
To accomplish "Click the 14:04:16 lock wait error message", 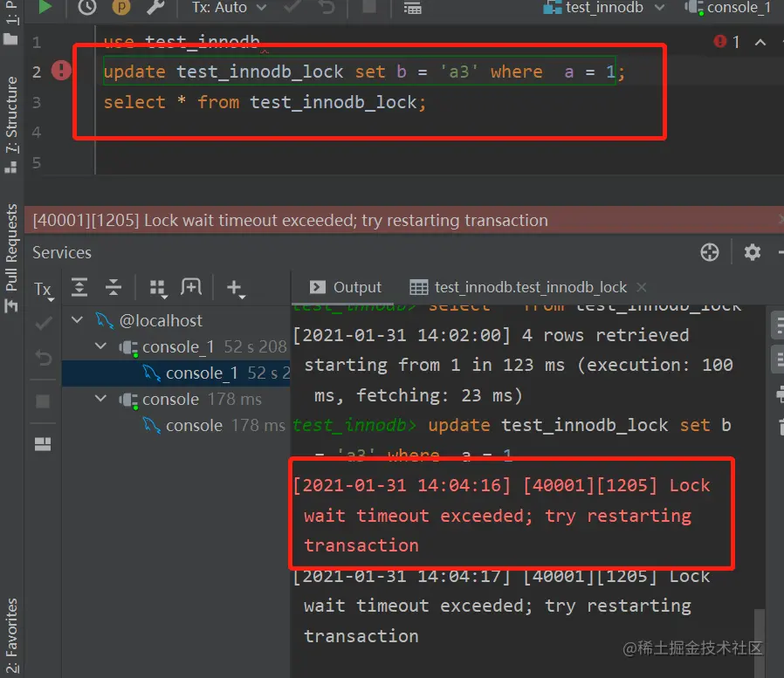I will coord(501,515).
